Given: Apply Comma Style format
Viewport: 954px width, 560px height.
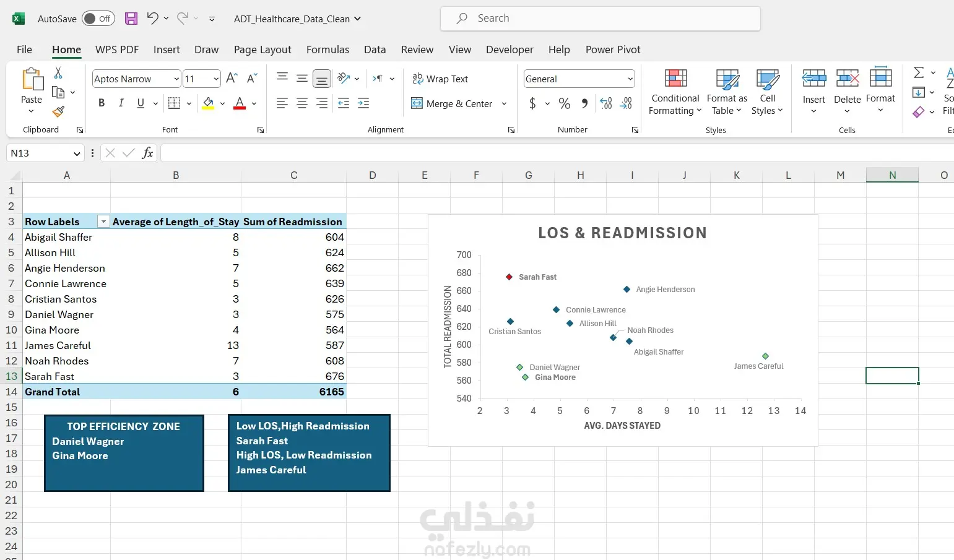Looking at the screenshot, I should [x=584, y=103].
